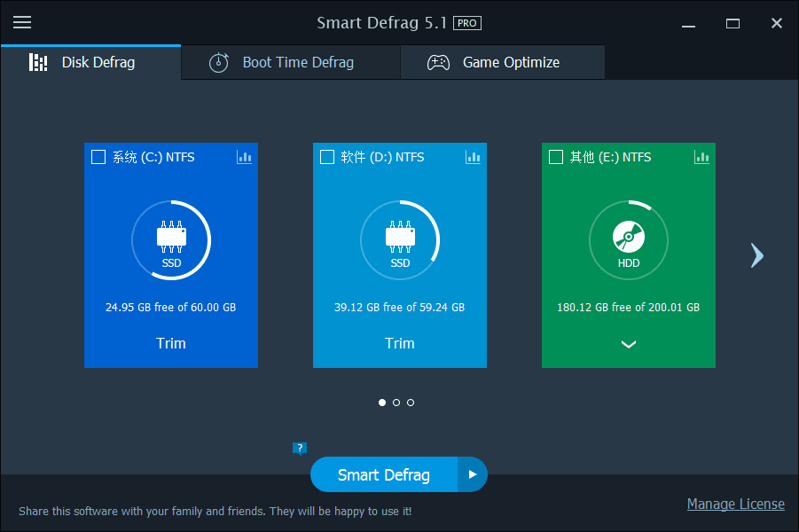Click the PRO badge in the title
This screenshot has height=532, width=799.
467,23
